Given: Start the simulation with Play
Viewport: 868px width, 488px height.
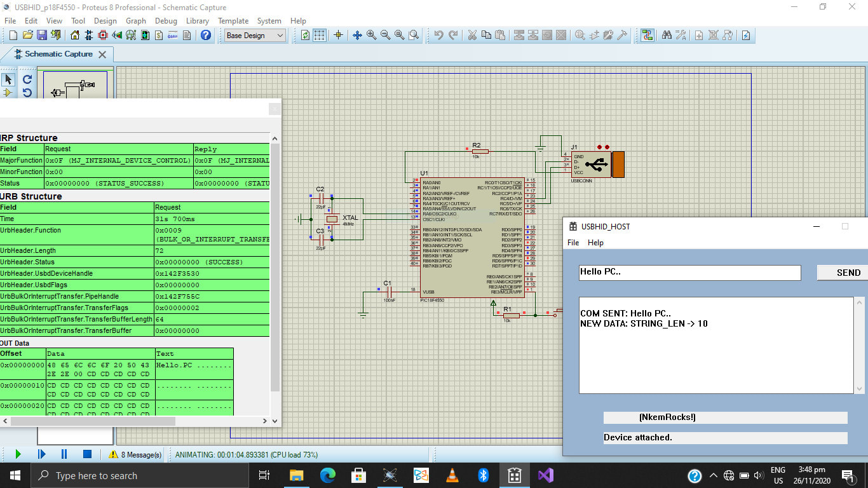Looking at the screenshot, I should pyautogui.click(x=18, y=454).
